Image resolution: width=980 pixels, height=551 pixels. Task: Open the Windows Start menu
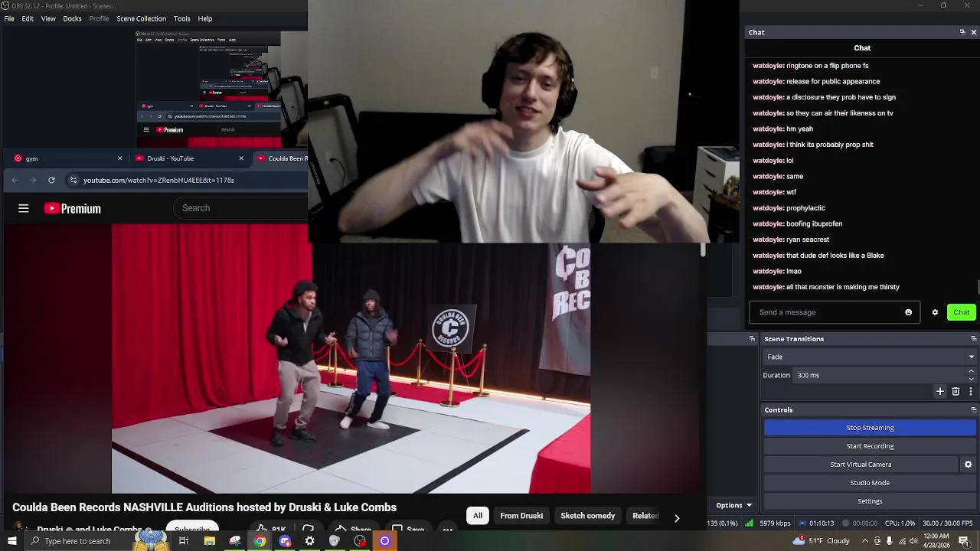coord(11,541)
